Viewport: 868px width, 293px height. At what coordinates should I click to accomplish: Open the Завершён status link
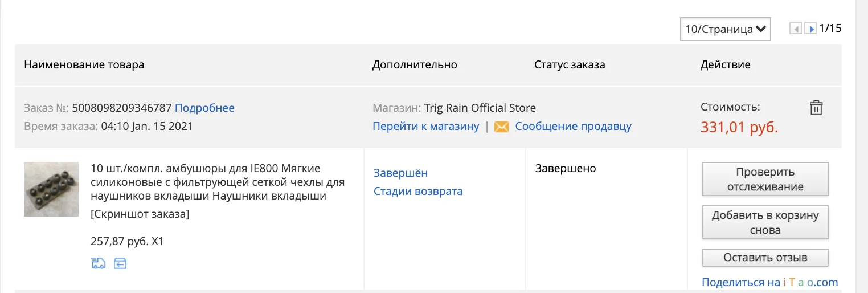pyautogui.click(x=400, y=173)
